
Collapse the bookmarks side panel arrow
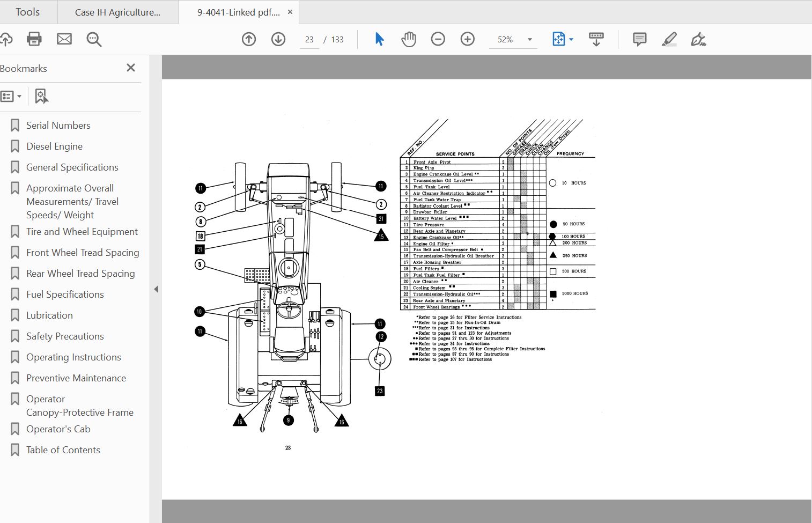(x=156, y=289)
